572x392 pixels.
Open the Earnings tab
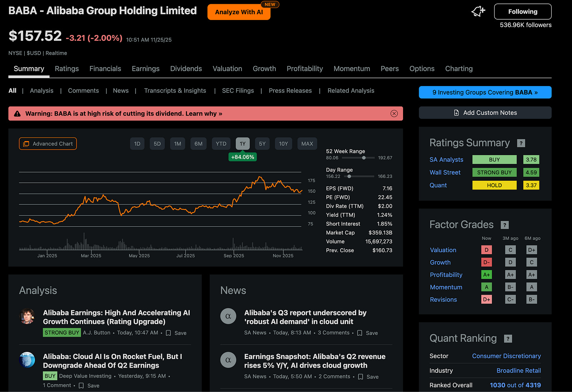(146, 69)
